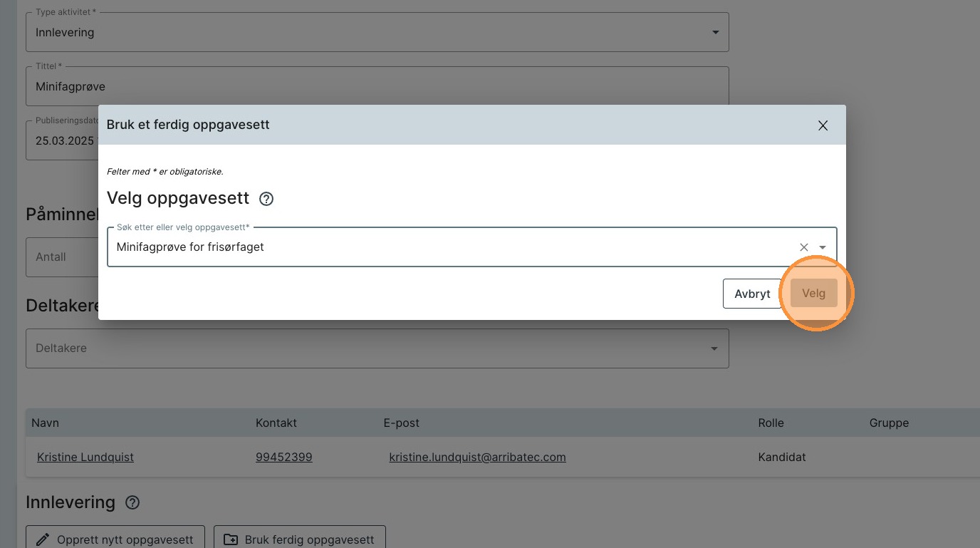Click the help icon next to Innlevering heading
The width and height of the screenshot is (980, 548).
pyautogui.click(x=132, y=502)
